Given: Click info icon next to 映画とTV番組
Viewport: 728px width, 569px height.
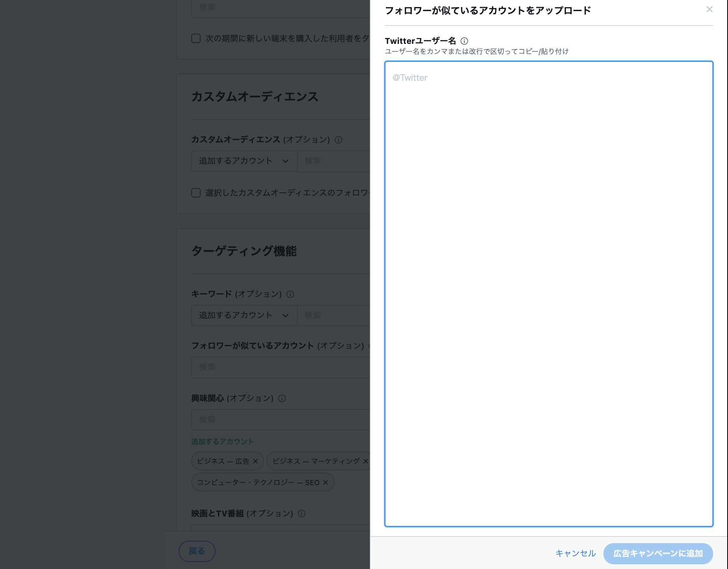Looking at the screenshot, I should (x=302, y=514).
